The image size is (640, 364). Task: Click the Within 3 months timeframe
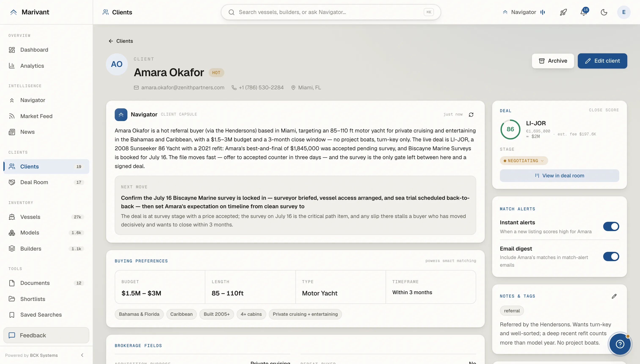[412, 292]
